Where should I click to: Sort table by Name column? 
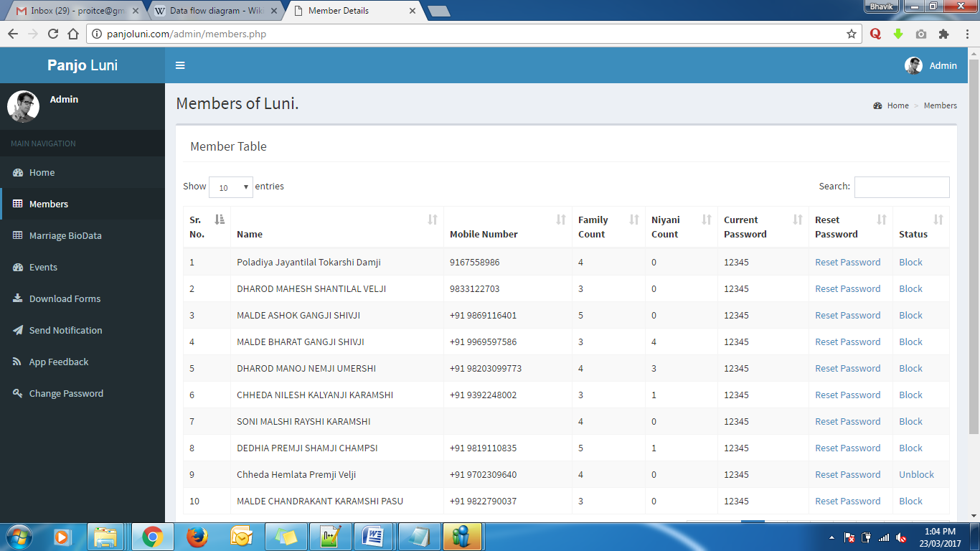[x=337, y=227]
